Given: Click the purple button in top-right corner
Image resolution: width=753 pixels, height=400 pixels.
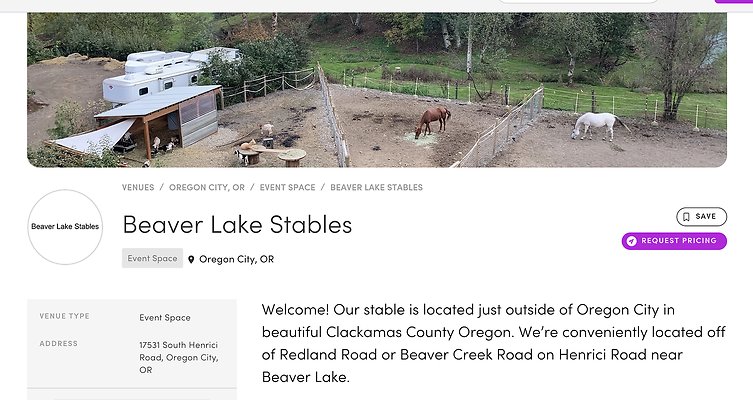Looking at the screenshot, I should pyautogui.click(x=733, y=1).
